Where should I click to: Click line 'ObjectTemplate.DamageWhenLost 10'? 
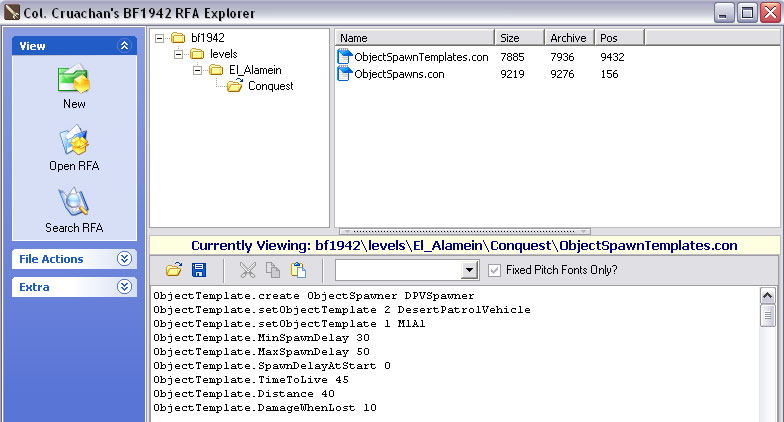pos(264,408)
